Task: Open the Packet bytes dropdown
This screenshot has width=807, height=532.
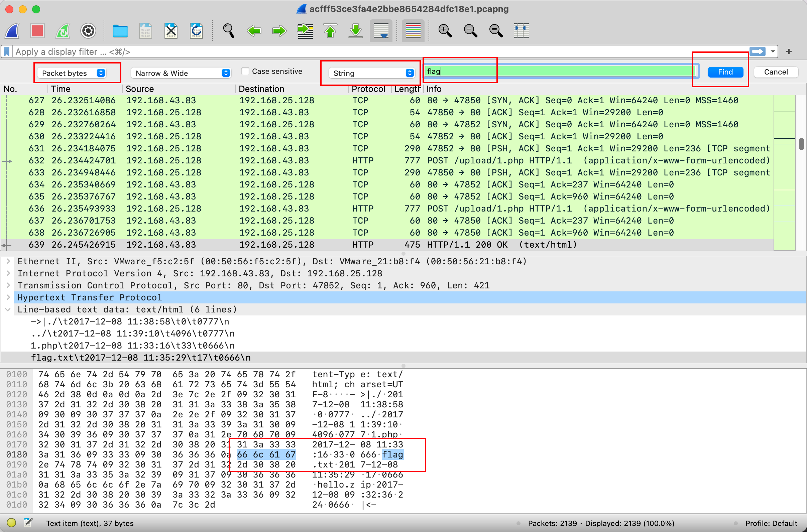Action: [x=72, y=73]
